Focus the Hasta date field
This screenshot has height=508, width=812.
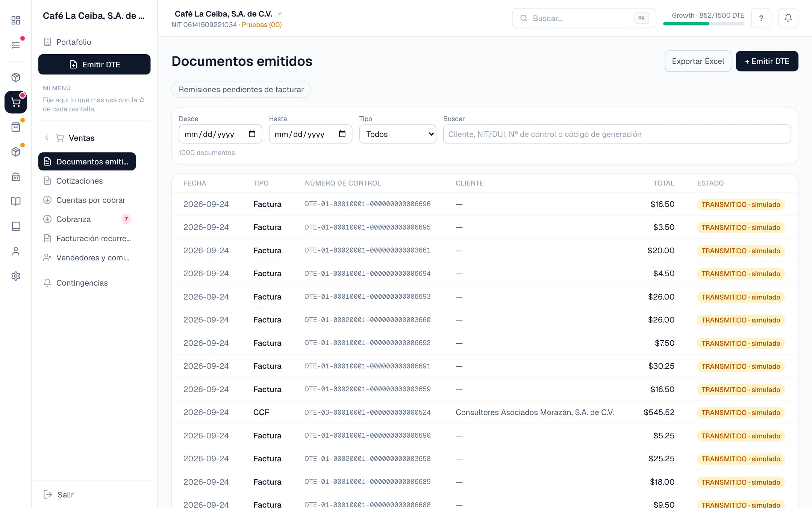pyautogui.click(x=311, y=134)
